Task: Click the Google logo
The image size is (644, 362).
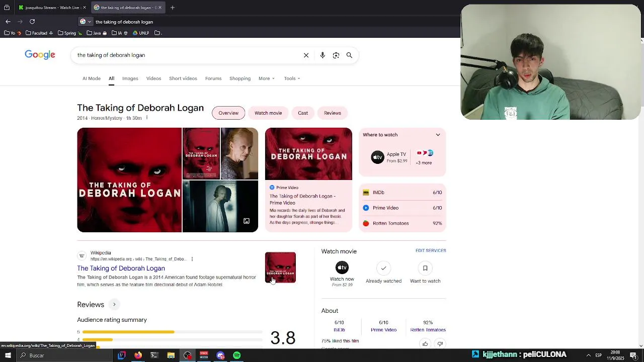Action: click(40, 55)
